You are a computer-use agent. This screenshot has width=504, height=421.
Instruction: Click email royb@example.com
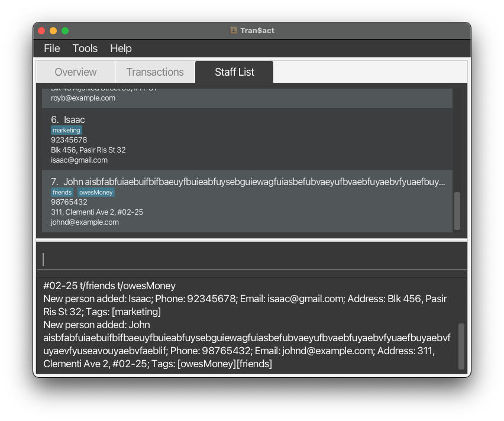click(x=83, y=98)
